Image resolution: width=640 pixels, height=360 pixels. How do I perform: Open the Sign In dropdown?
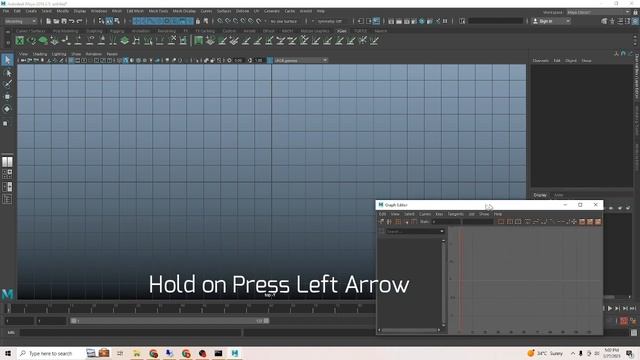(551, 21)
